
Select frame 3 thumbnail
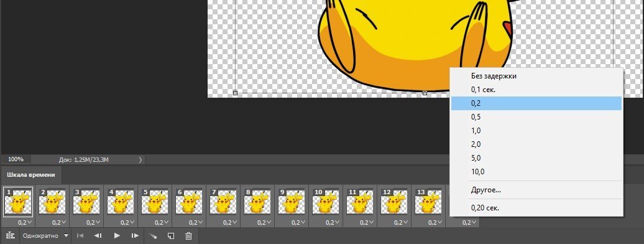pyautogui.click(x=86, y=202)
